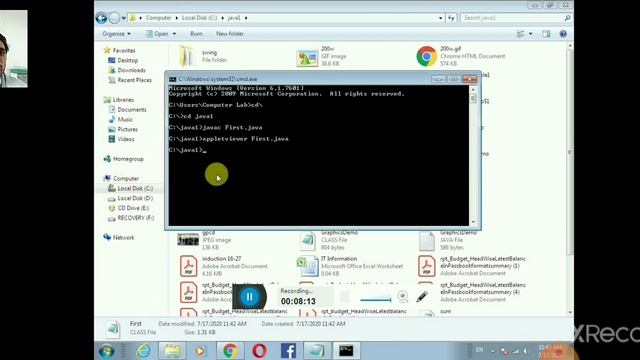Screen dimensions: 640x360
Task: Change the view with the view icon
Action: coord(520,34)
